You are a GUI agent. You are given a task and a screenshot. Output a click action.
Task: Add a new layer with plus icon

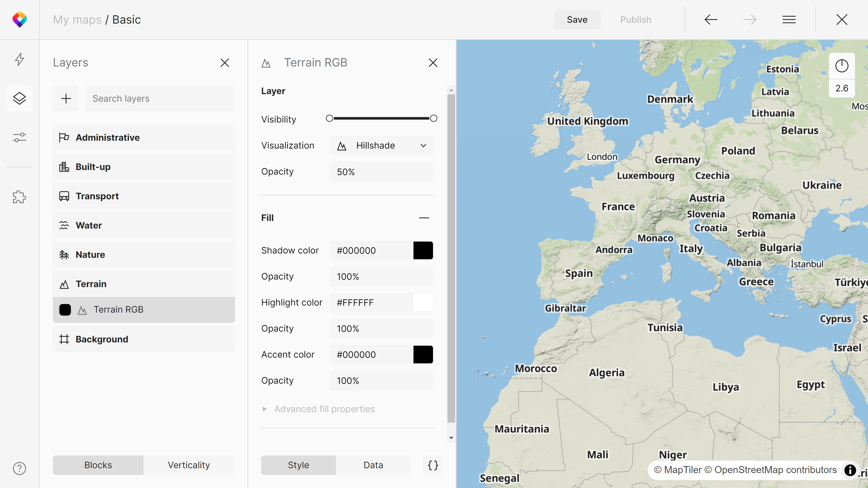tap(66, 98)
